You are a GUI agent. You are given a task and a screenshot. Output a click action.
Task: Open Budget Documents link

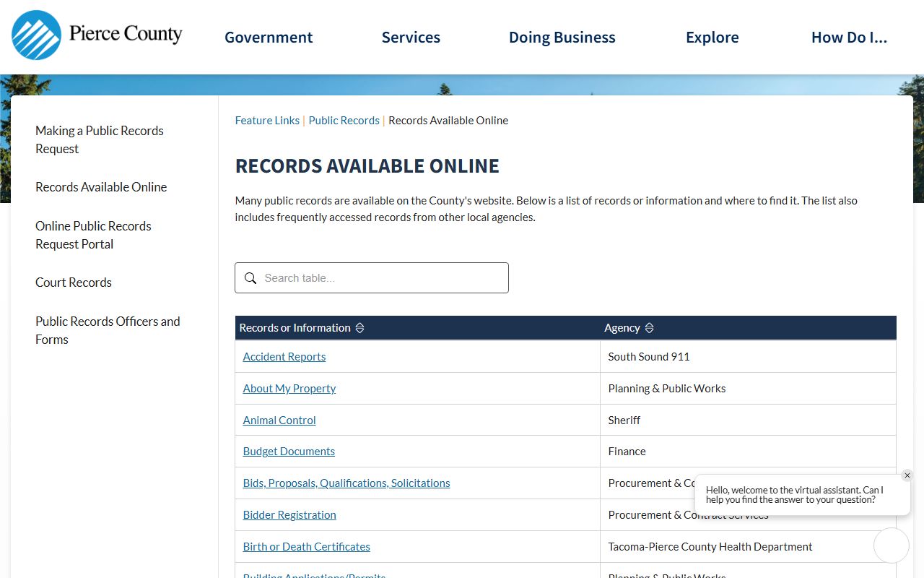289,452
